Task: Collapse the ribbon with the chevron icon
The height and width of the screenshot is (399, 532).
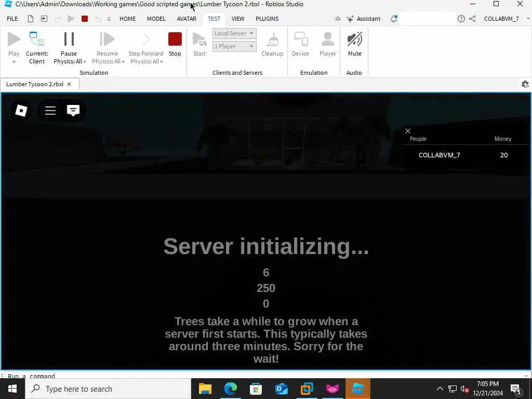Action: point(338,19)
